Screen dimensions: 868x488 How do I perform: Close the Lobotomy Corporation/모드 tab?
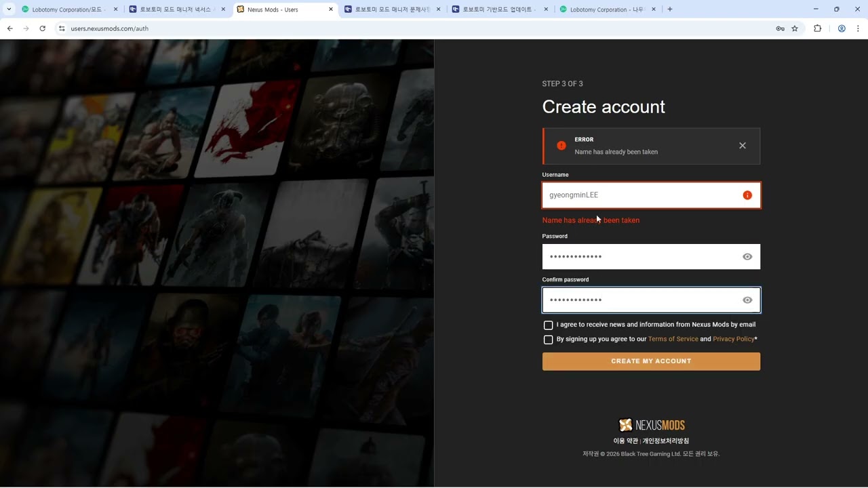115,9
